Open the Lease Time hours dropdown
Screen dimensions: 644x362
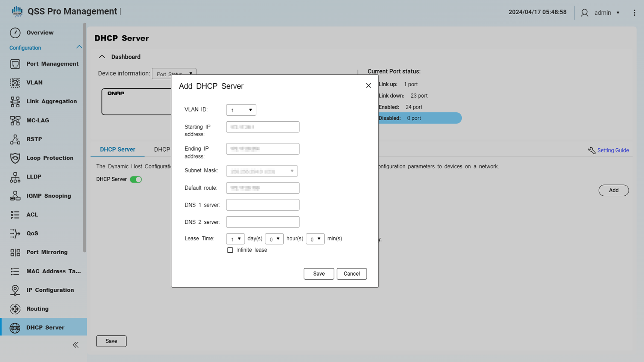[x=274, y=239]
